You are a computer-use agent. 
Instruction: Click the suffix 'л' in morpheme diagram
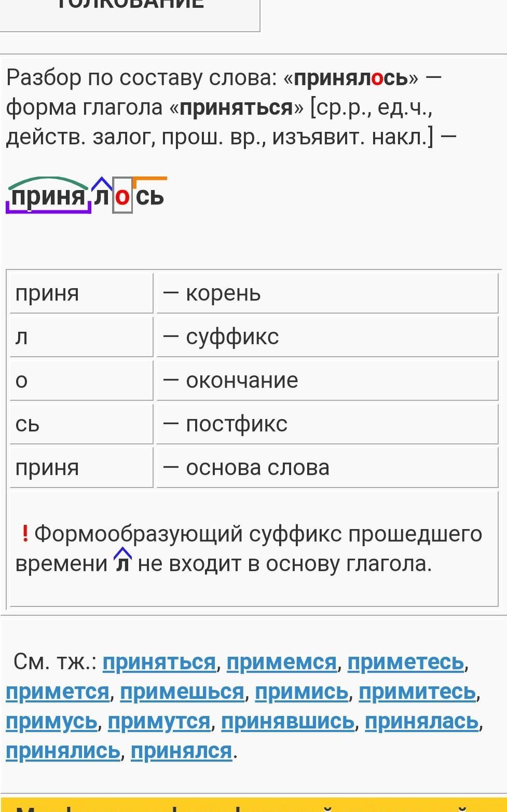click(102, 196)
